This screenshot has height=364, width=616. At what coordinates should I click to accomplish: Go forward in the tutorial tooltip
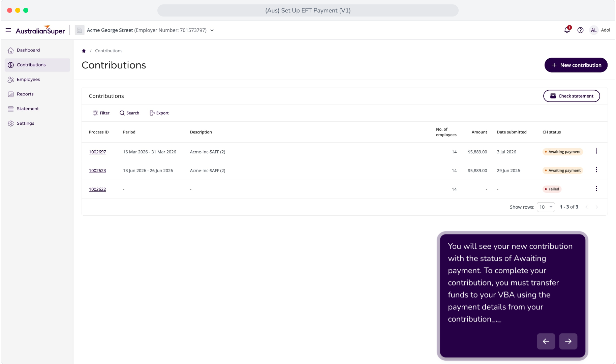(568, 341)
